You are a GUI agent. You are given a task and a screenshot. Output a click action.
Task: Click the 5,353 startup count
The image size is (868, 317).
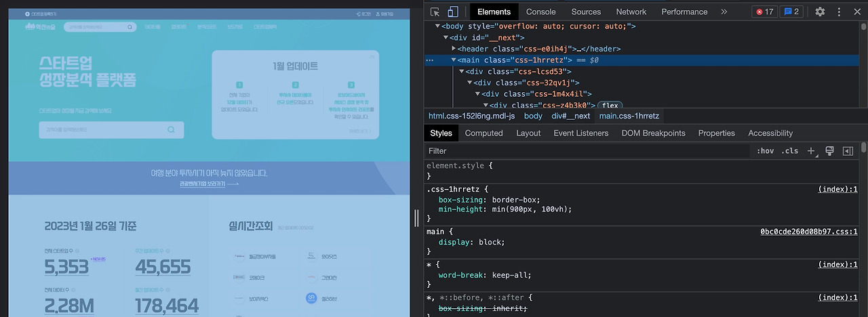[66, 267]
